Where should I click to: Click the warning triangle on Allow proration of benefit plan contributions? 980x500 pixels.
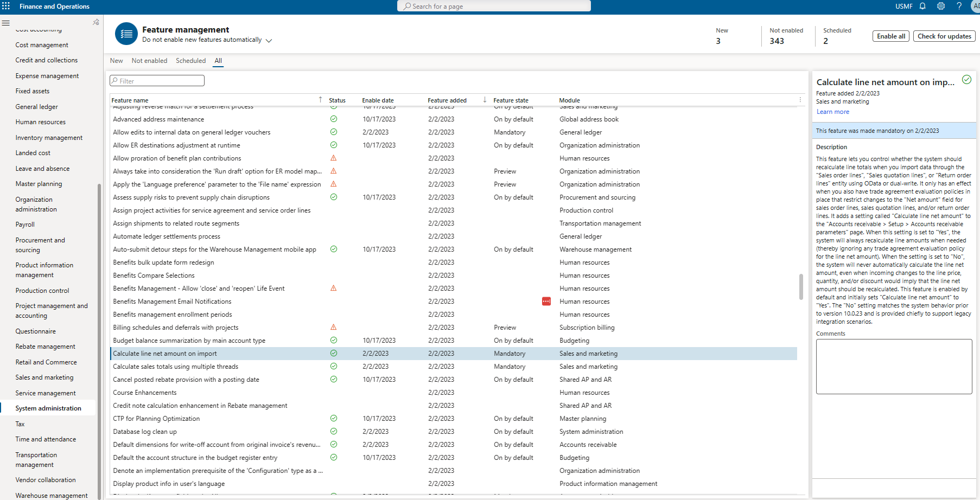point(334,158)
